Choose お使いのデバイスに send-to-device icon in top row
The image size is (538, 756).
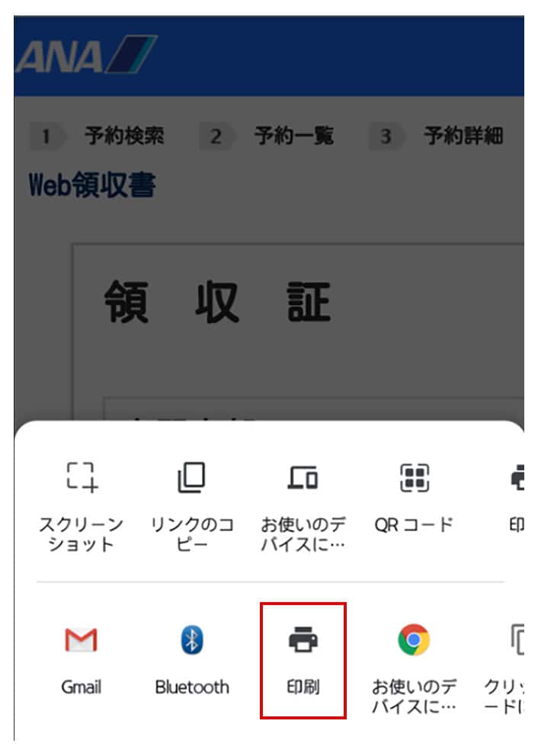pyautogui.click(x=303, y=477)
